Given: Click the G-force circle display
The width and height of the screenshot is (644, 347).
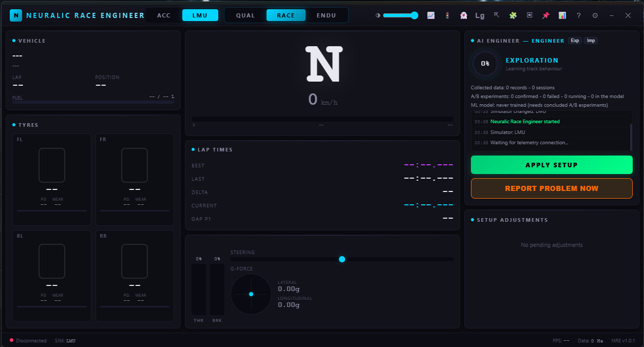Looking at the screenshot, I should (x=251, y=294).
